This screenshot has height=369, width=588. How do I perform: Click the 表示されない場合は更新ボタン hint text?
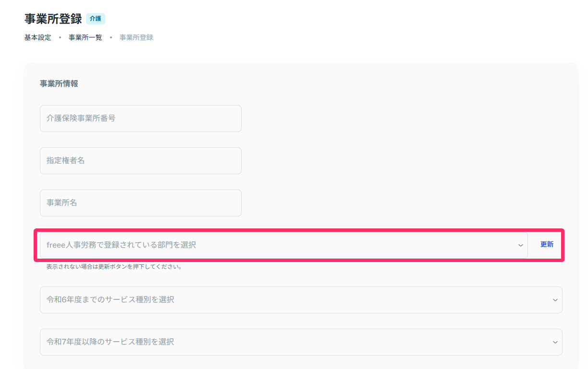[114, 267]
